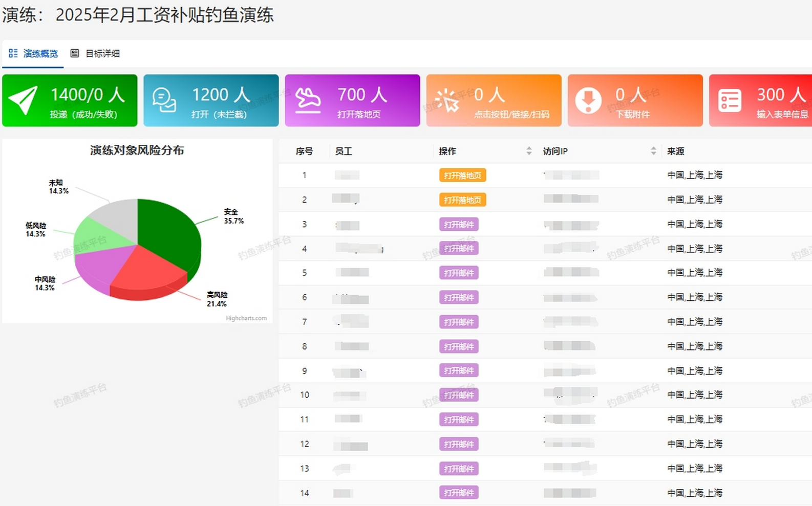Sort the table by 操作 column arrows

(x=529, y=151)
